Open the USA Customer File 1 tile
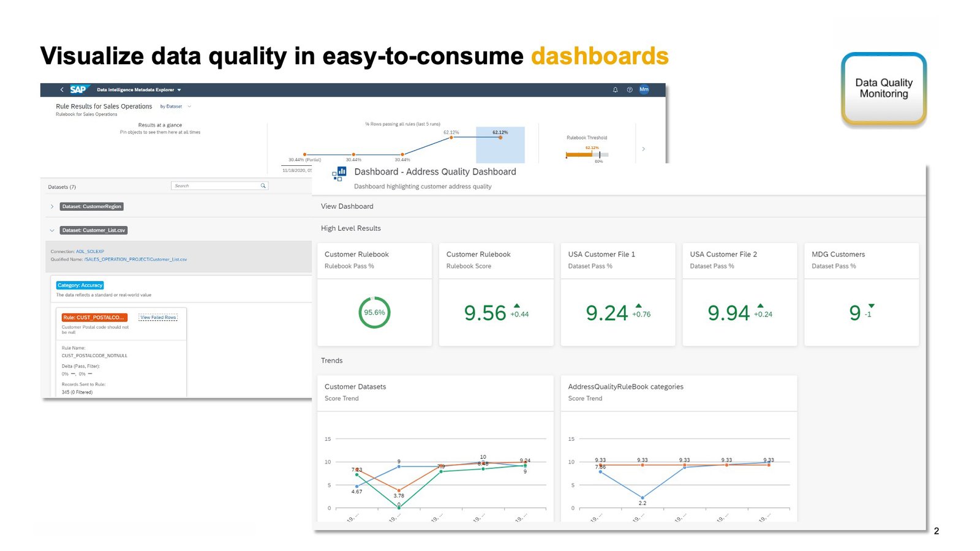The image size is (980, 551). pyautogui.click(x=618, y=294)
